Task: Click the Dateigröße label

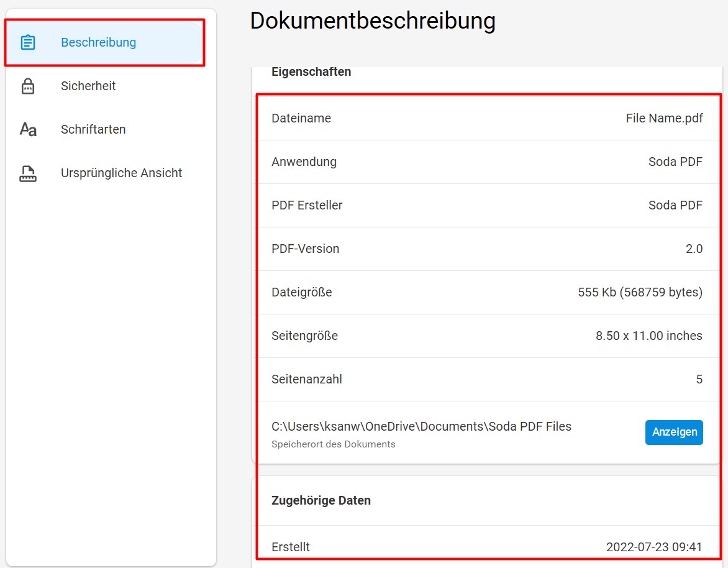Action: point(302,292)
